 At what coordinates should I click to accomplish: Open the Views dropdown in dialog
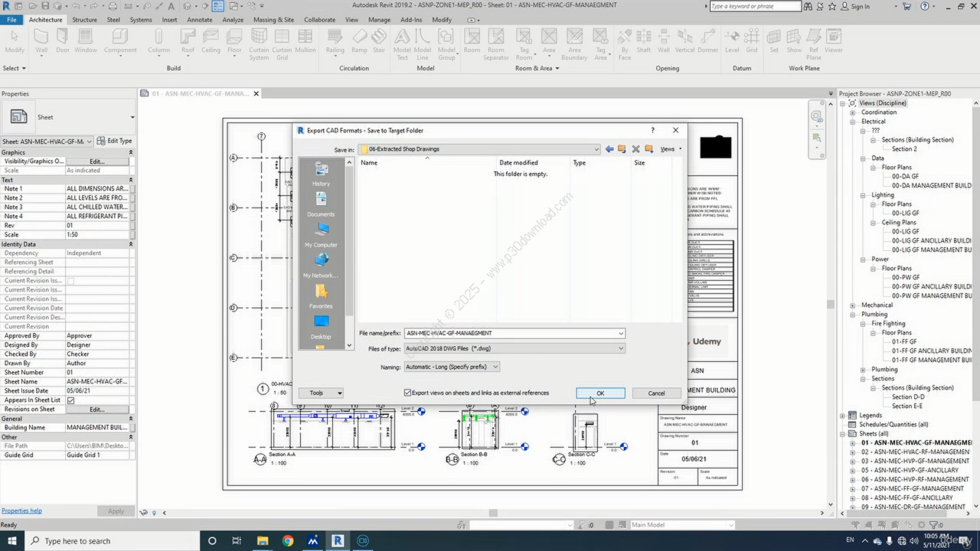[671, 149]
